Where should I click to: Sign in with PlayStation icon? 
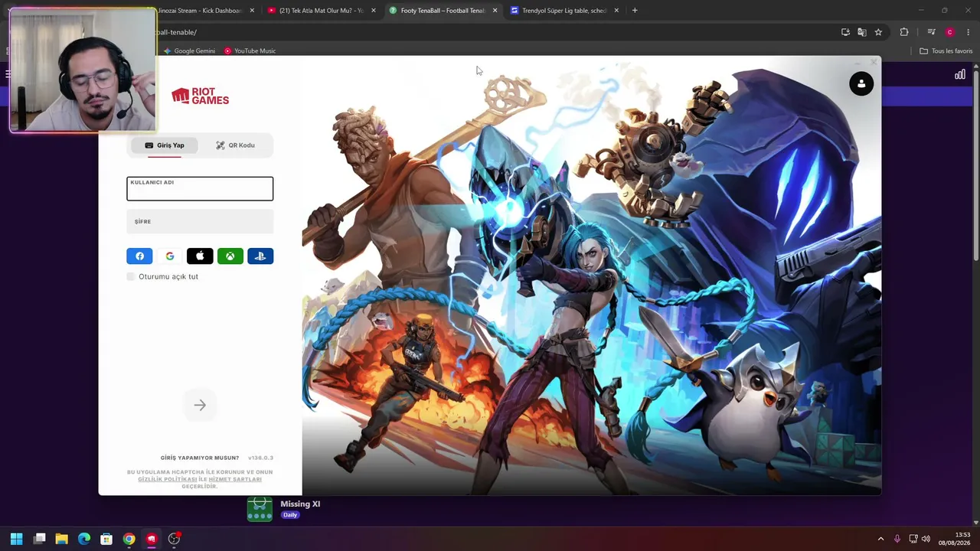pyautogui.click(x=260, y=256)
